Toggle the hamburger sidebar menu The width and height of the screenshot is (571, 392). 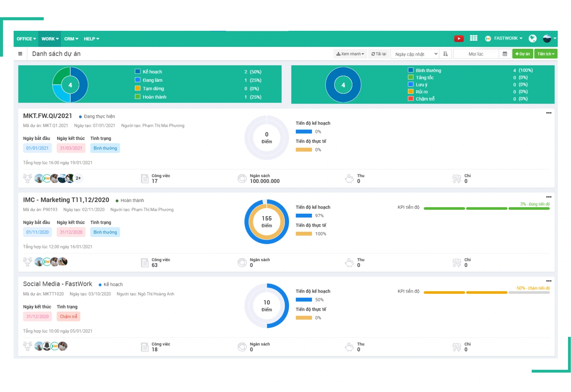pyautogui.click(x=20, y=54)
